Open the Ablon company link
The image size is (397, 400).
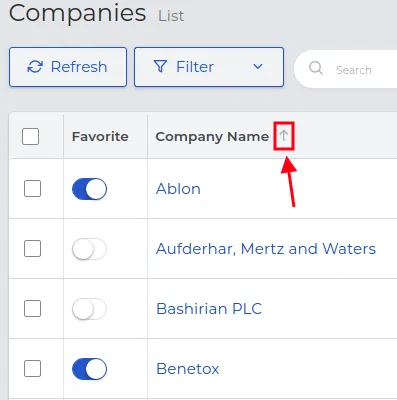[178, 189]
